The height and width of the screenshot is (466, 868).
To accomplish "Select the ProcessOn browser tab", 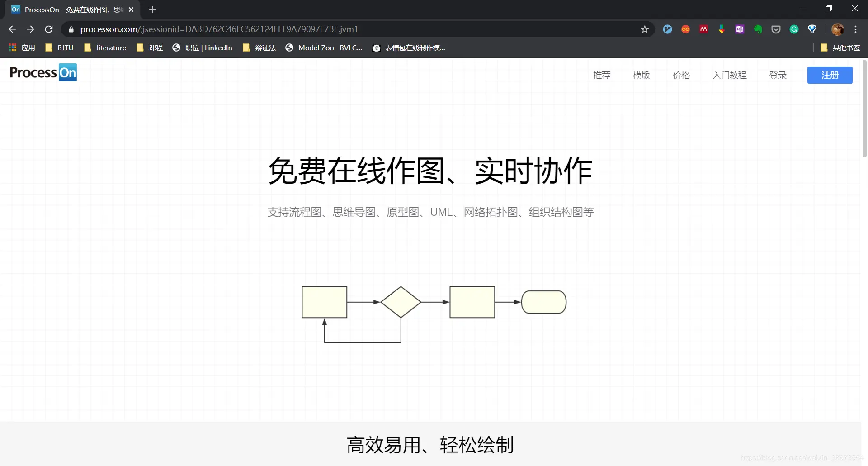I will (68, 9).
